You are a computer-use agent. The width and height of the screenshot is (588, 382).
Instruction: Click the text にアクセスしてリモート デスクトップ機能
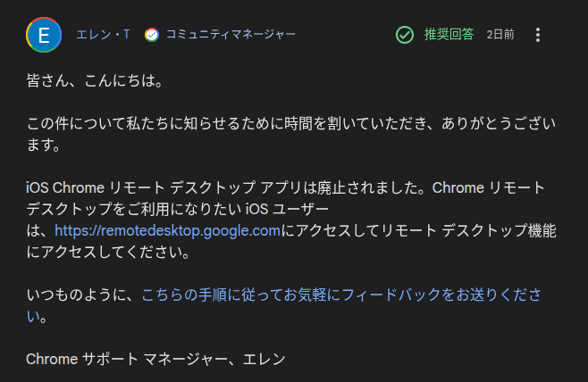tap(418, 230)
